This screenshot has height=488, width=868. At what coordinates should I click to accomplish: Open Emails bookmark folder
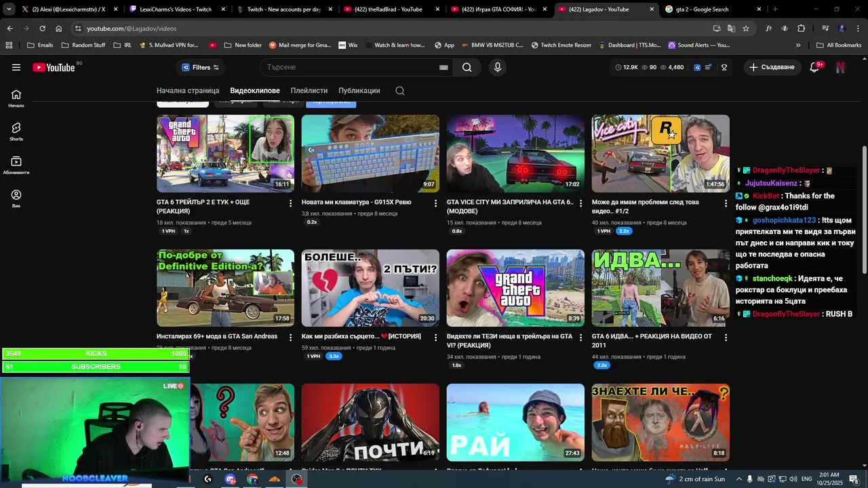tap(40, 45)
